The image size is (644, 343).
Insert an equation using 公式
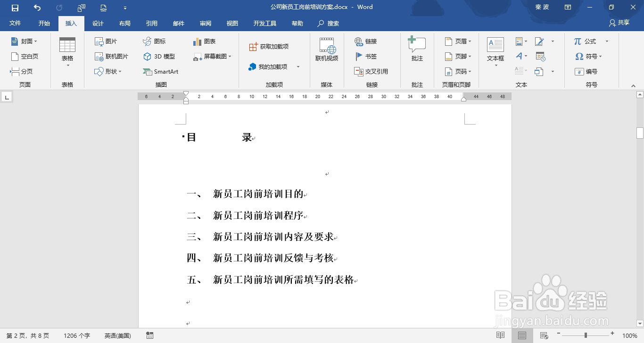pyautogui.click(x=586, y=42)
